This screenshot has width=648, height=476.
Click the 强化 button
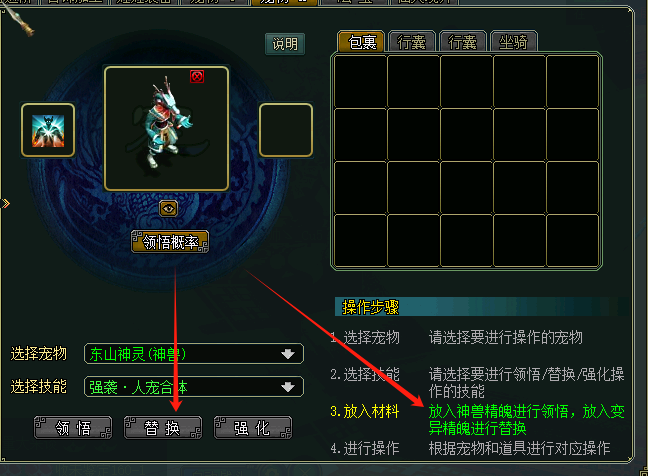click(x=253, y=428)
